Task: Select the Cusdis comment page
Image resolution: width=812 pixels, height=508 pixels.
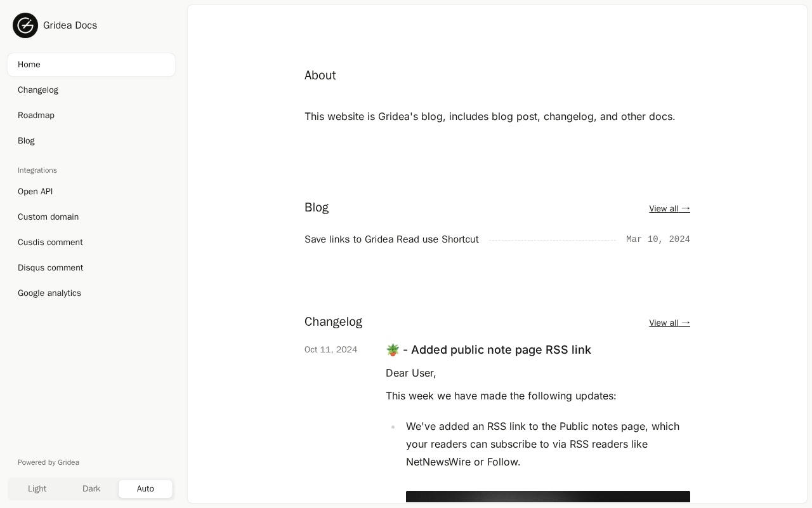Action: point(50,243)
